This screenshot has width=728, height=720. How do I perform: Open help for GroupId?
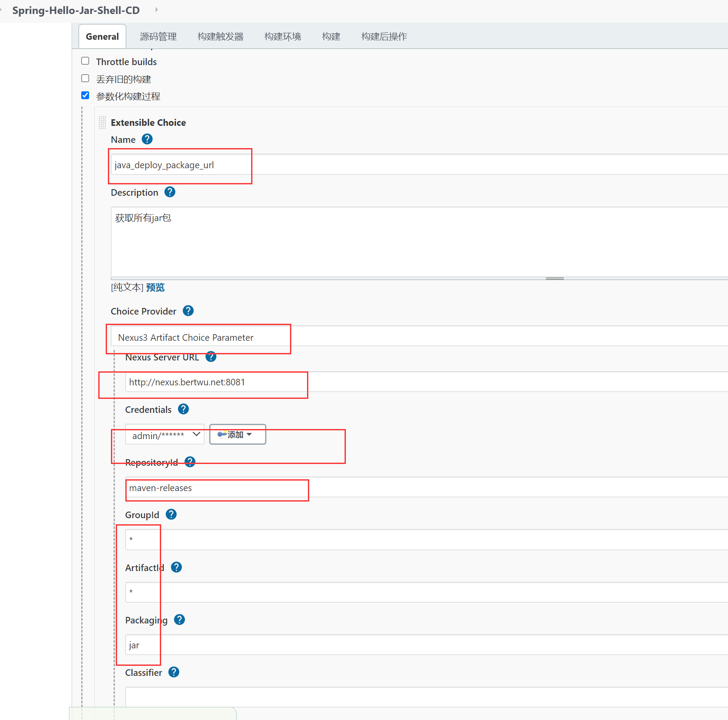click(x=171, y=514)
